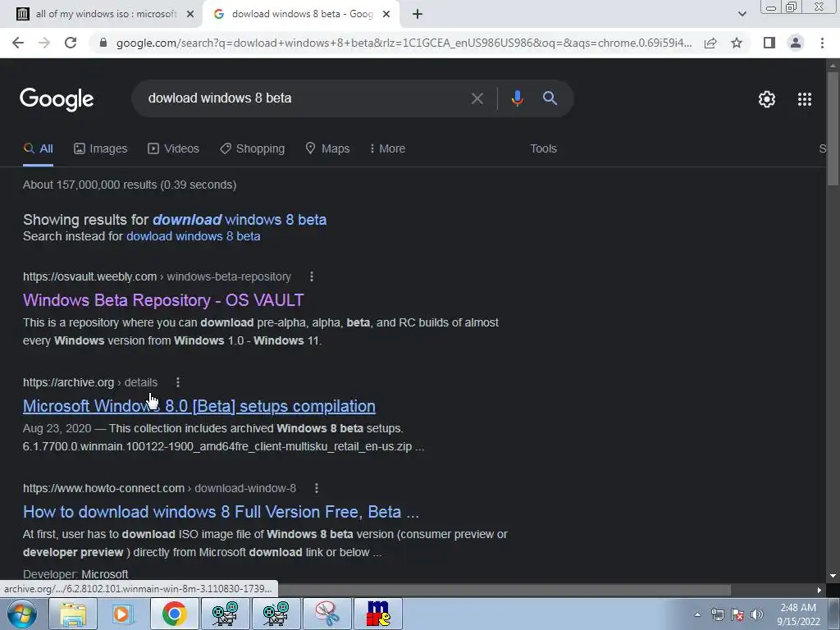Viewport: 840px width, 630px height.
Task: Open search Tools
Action: tap(543, 148)
